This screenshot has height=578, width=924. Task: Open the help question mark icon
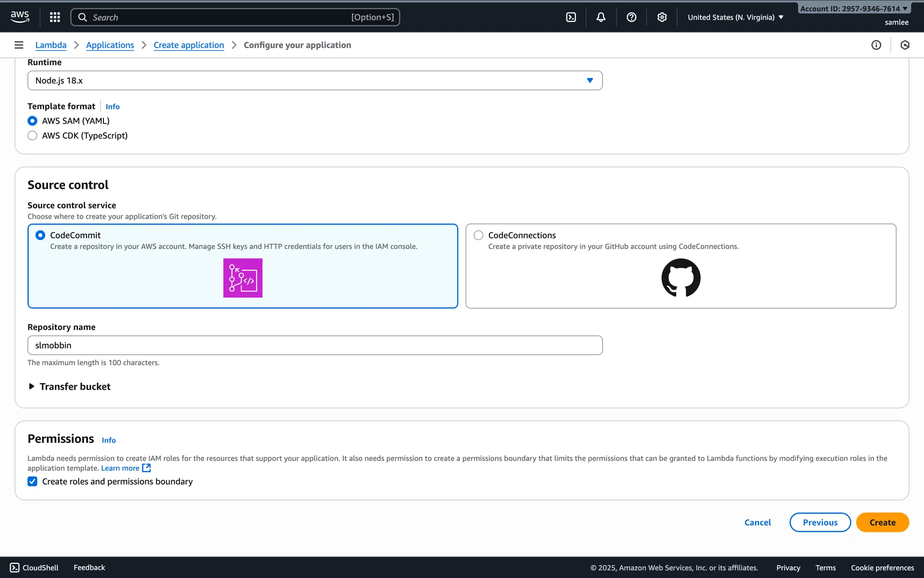coord(631,17)
